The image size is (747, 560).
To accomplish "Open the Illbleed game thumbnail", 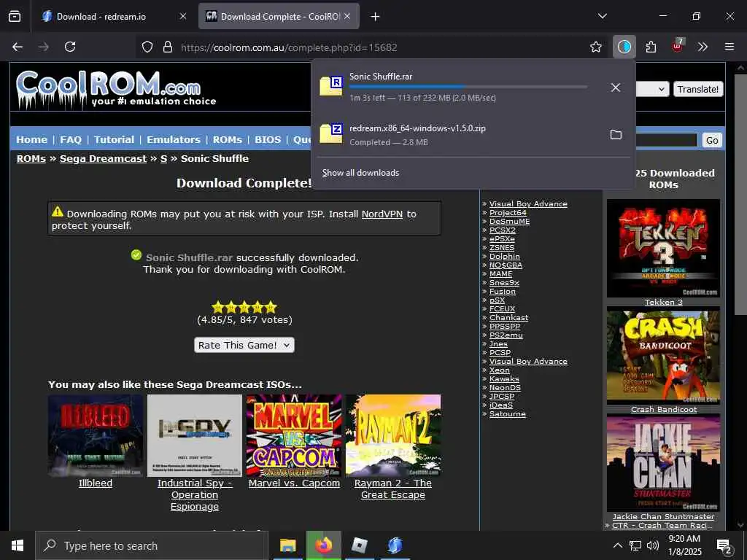I will (x=96, y=435).
